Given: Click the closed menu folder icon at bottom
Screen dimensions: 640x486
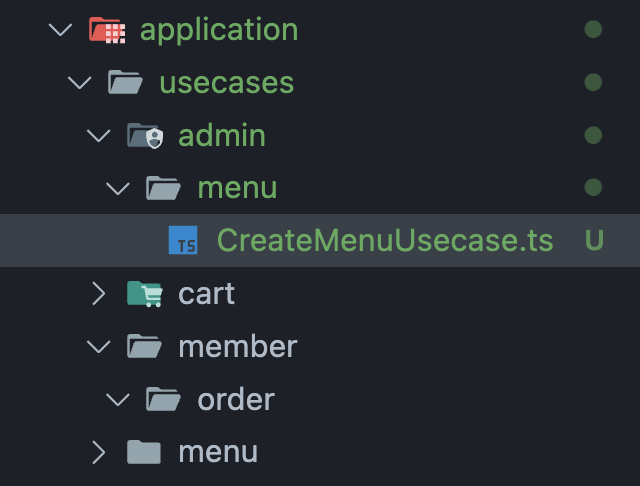Looking at the screenshot, I should [144, 452].
